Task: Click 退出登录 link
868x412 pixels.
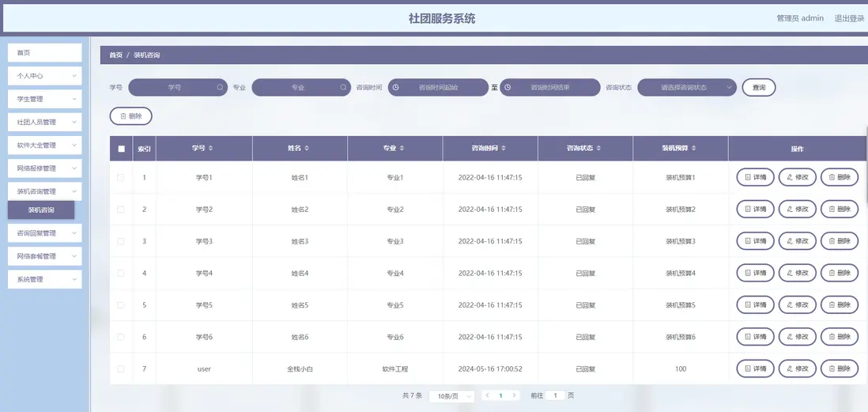Action: 849,18
